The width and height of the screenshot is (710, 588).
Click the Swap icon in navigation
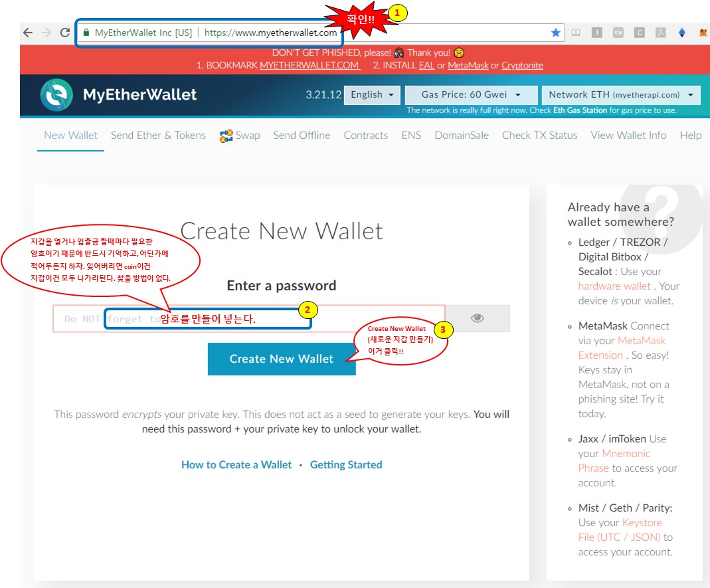click(x=226, y=136)
